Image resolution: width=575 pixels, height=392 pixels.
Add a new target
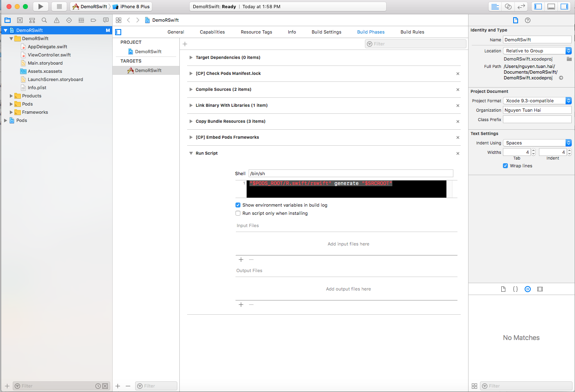pos(118,386)
